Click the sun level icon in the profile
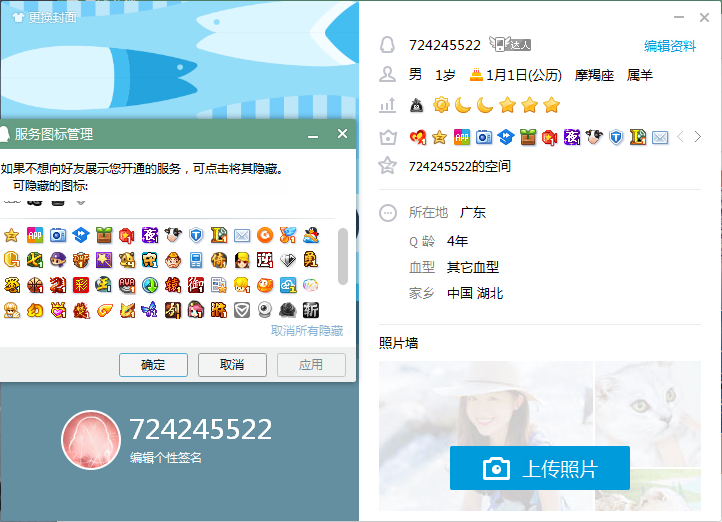 point(441,105)
